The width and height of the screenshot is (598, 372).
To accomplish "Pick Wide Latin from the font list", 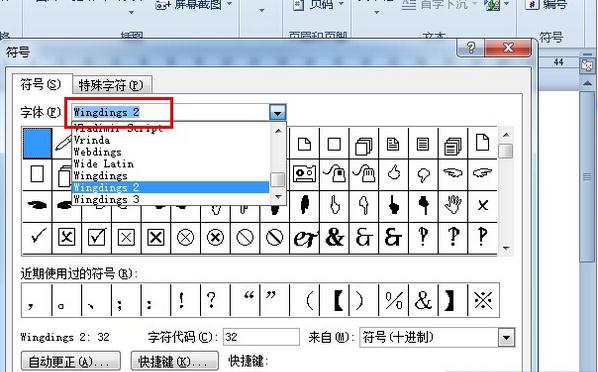I will (170, 164).
